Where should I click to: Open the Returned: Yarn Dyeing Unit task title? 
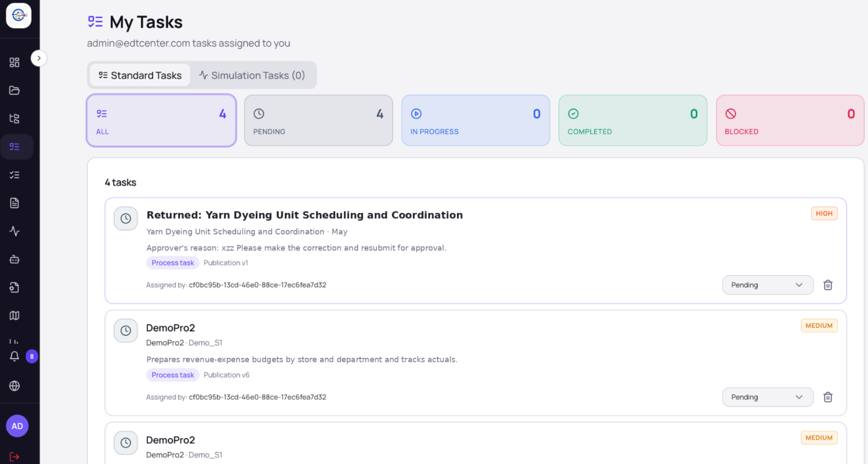(x=305, y=215)
